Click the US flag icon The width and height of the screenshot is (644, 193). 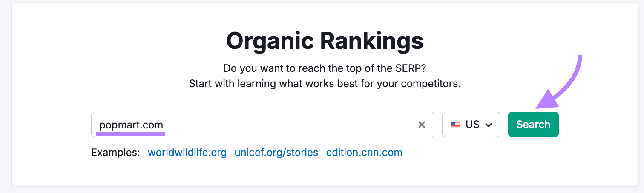click(x=455, y=125)
